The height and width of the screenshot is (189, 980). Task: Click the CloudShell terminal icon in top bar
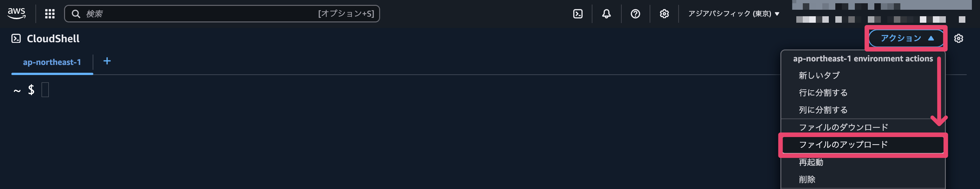pyautogui.click(x=577, y=14)
